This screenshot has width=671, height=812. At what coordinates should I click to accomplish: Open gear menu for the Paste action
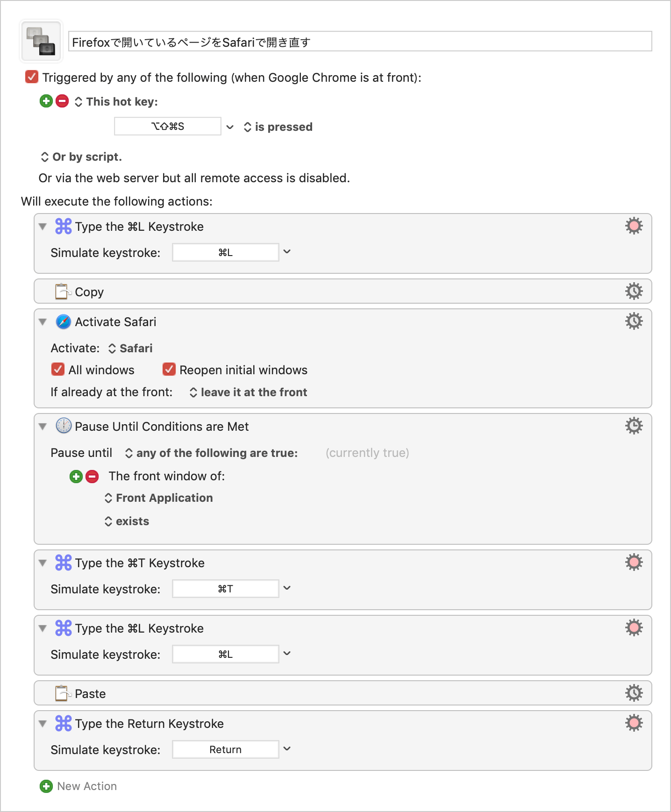coord(634,693)
